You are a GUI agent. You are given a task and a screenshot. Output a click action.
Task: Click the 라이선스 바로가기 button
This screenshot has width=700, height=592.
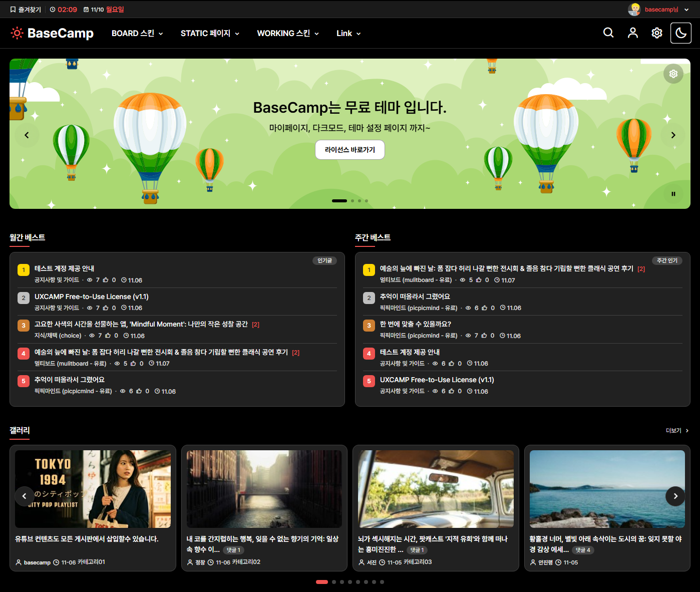[x=349, y=150]
